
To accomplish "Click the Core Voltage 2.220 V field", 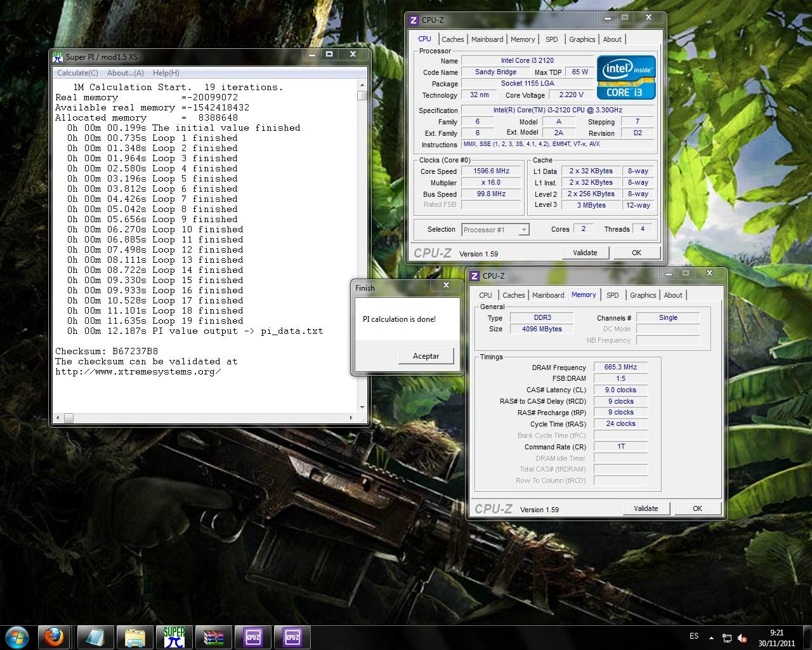I will point(572,95).
